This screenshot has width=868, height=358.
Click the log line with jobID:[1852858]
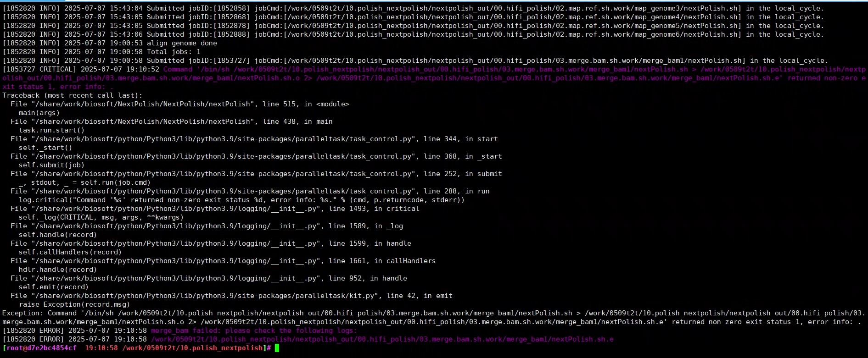413,8
